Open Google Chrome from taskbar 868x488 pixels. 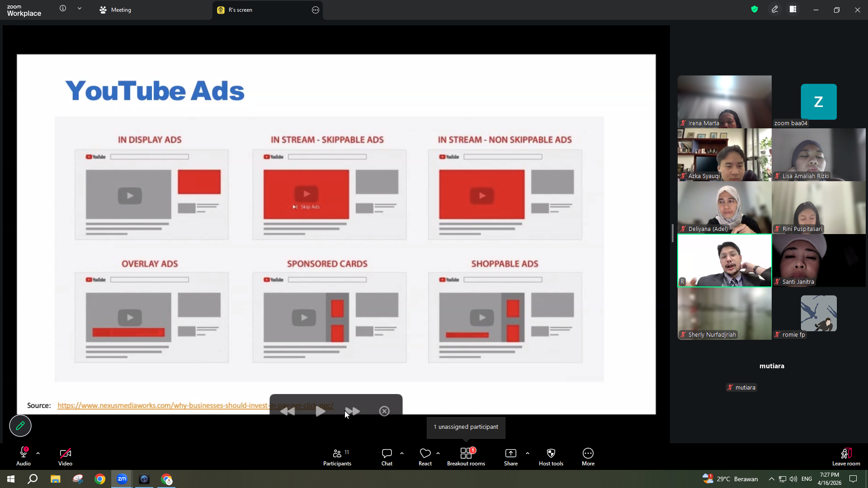100,479
